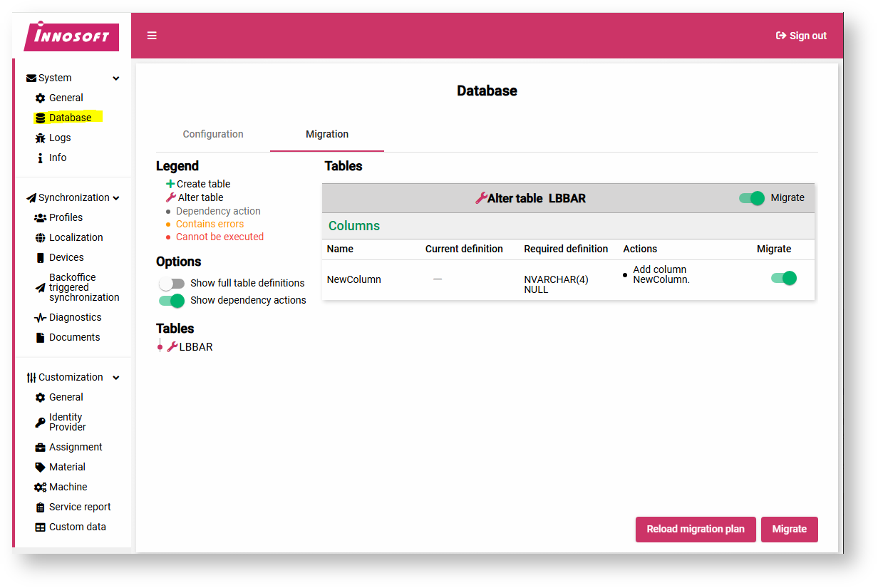The image size is (878, 588).
Task: Select the Devices sidebar icon
Action: point(41,257)
